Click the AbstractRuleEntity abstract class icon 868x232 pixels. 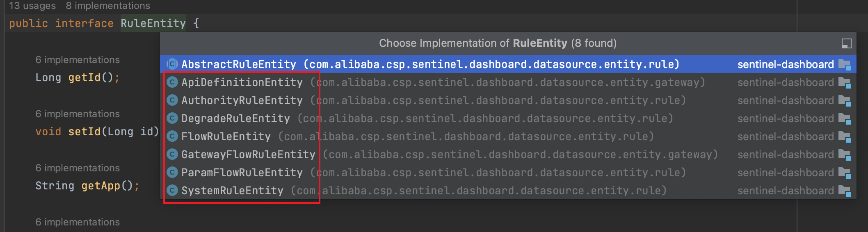[x=172, y=64]
